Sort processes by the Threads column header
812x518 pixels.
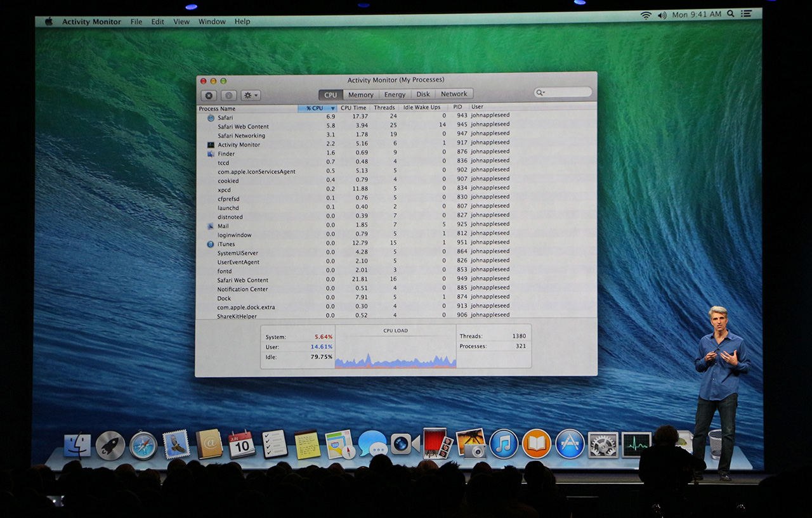coord(384,108)
